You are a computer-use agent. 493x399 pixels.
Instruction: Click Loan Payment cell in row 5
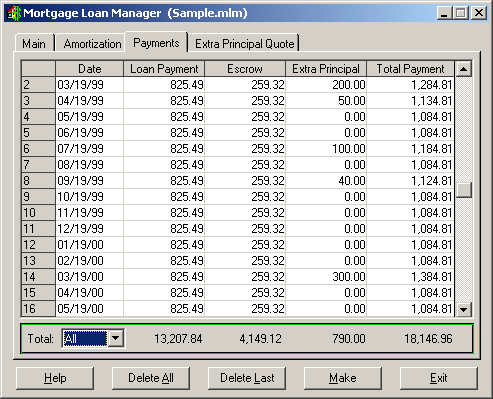click(164, 133)
